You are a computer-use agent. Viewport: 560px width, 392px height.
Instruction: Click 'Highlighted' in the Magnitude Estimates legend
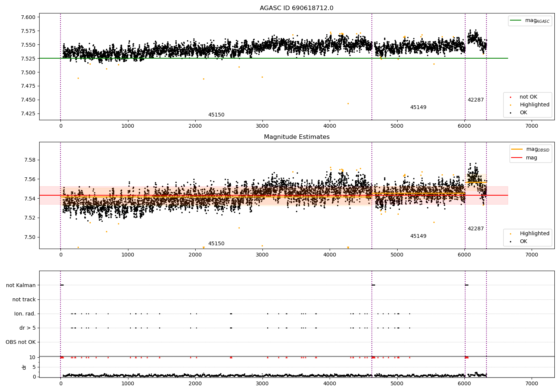click(535, 234)
